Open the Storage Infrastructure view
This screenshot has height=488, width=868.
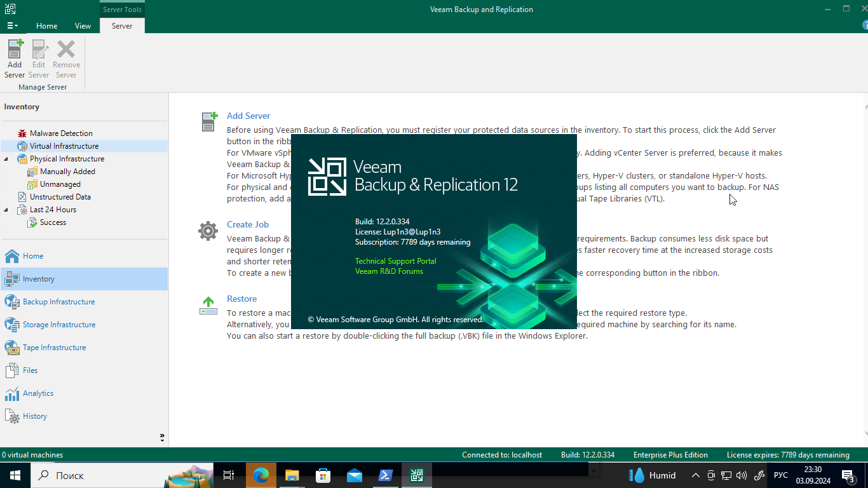(59, 325)
